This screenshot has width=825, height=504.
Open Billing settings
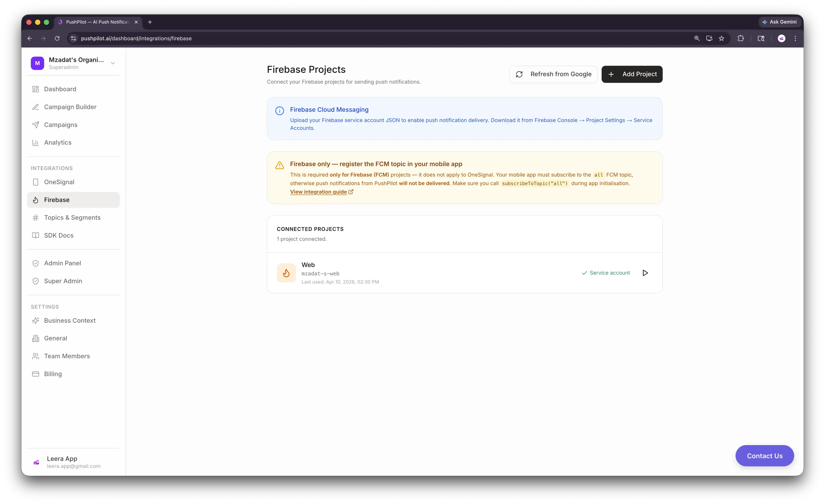(x=73, y=374)
